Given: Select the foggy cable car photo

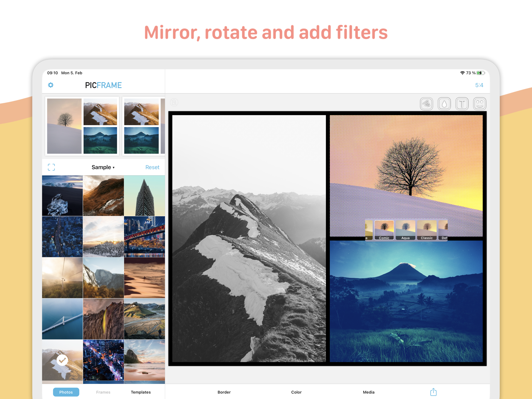Looking at the screenshot, I should tap(62, 278).
